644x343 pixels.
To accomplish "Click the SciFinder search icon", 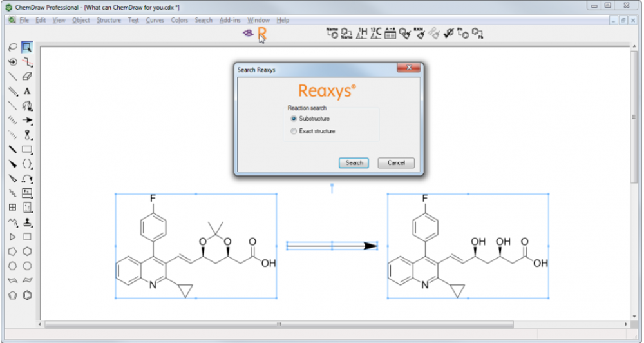I will coord(248,33).
